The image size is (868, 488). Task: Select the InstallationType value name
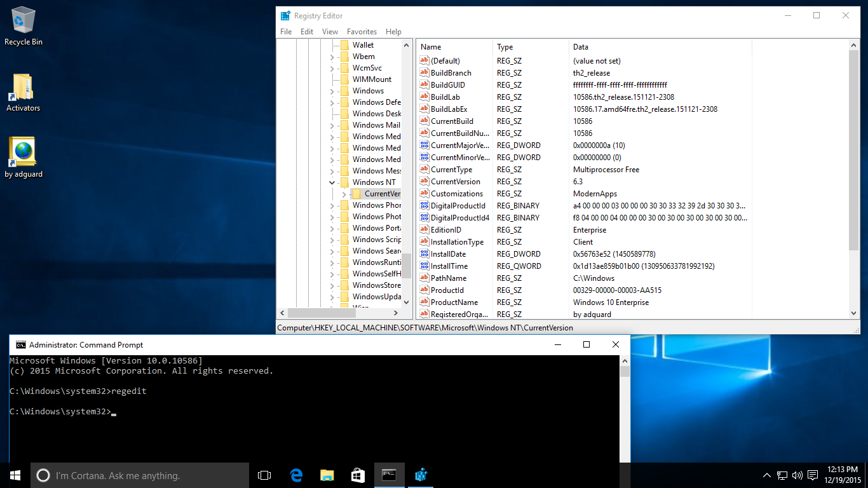458,242
